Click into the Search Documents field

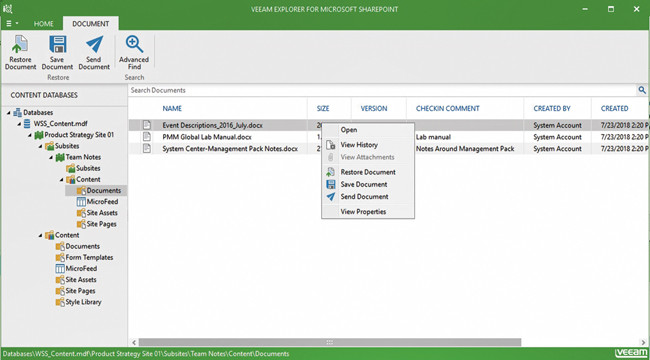tap(383, 90)
